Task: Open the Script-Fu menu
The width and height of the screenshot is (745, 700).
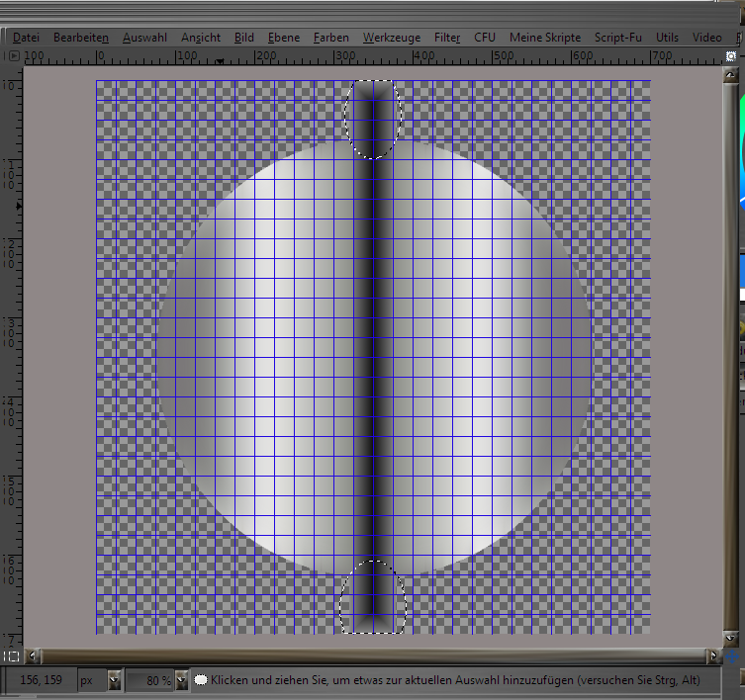Action: [x=618, y=38]
